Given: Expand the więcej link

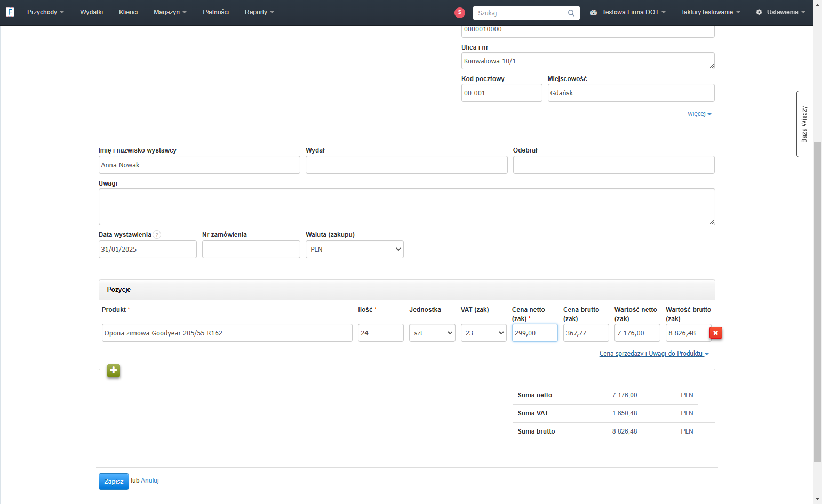Looking at the screenshot, I should (x=699, y=114).
